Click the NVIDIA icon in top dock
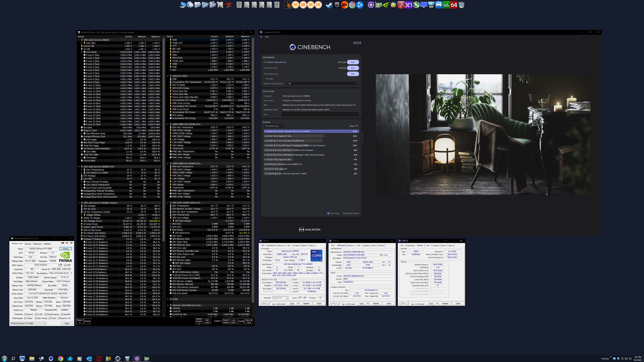This screenshot has height=362, width=644. point(386,5)
